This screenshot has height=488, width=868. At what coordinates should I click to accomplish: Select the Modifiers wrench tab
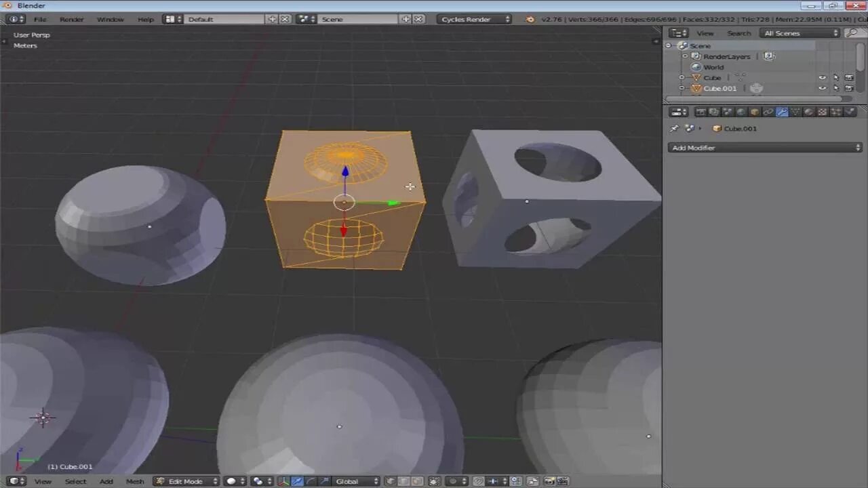(782, 112)
